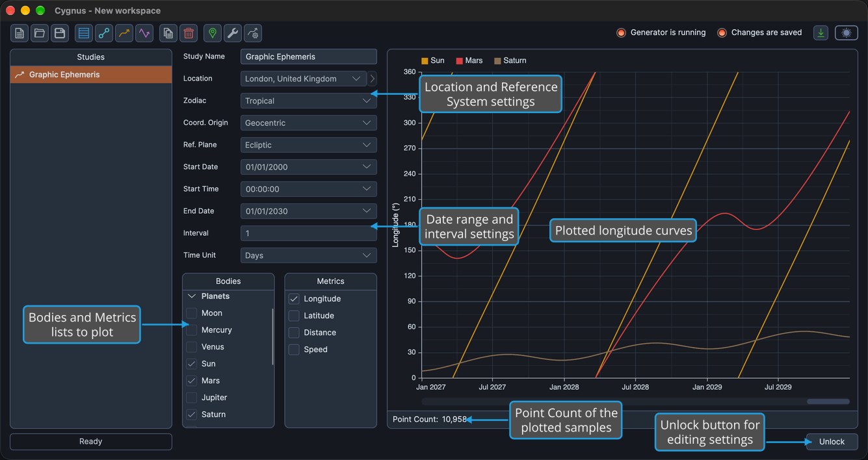
Task: Click the purple zigzag arrow icon
Action: pyautogui.click(x=144, y=33)
